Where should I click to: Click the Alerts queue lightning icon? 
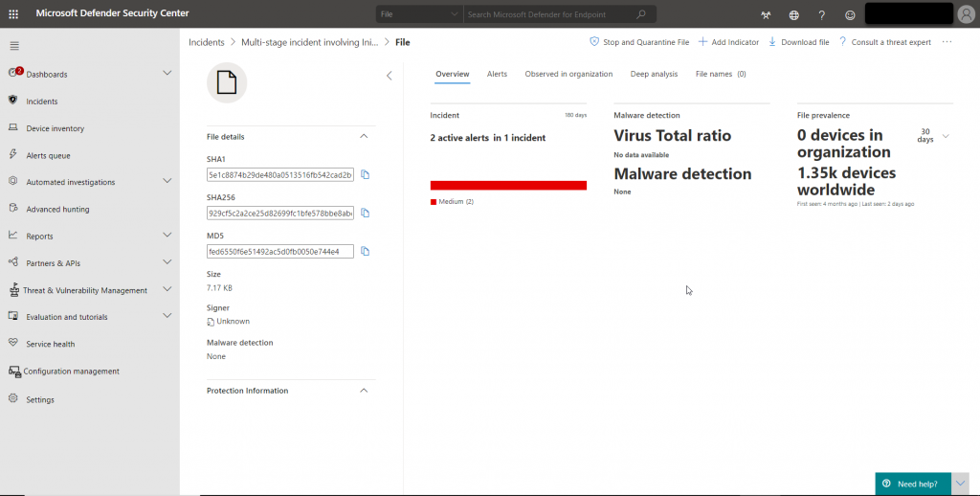click(x=13, y=154)
